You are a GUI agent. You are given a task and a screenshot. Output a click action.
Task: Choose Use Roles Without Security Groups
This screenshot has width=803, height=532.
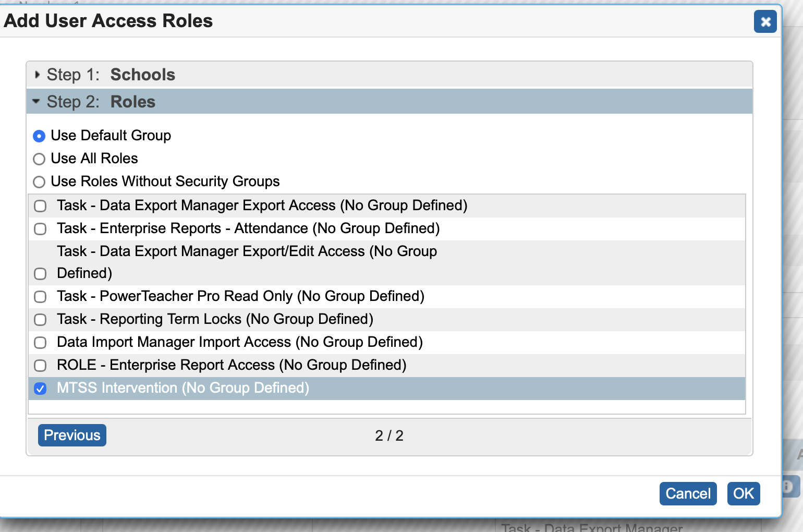(x=39, y=182)
